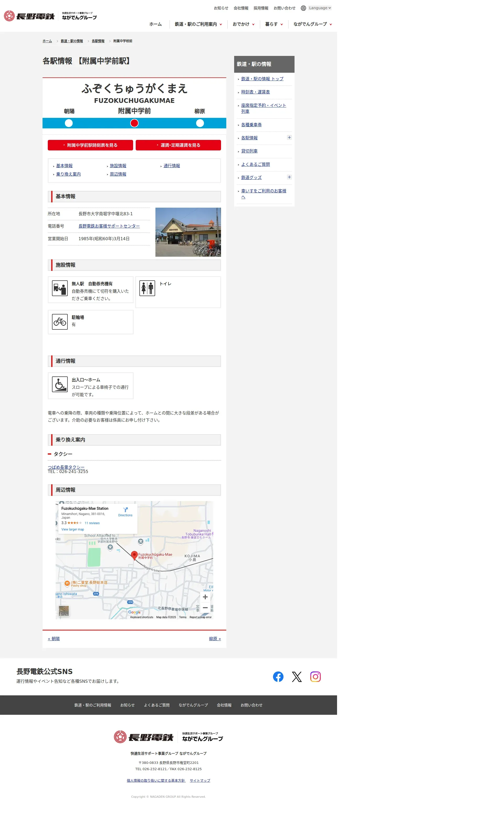The image size is (504, 814).
Task: Switch map to satellite view thumbnail
Action: coord(64,611)
